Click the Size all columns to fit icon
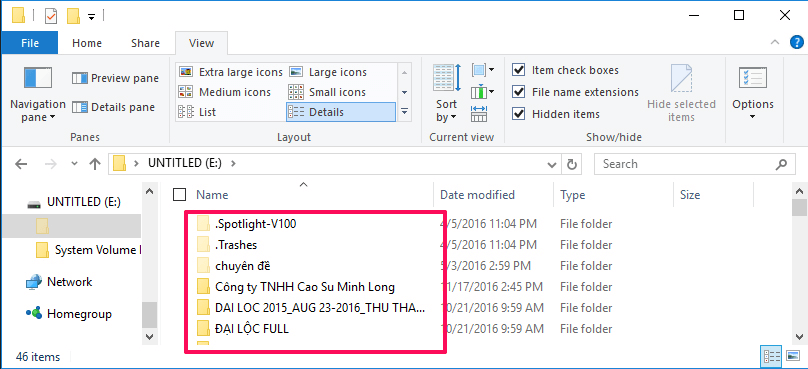The image size is (808, 369). pos(479,113)
